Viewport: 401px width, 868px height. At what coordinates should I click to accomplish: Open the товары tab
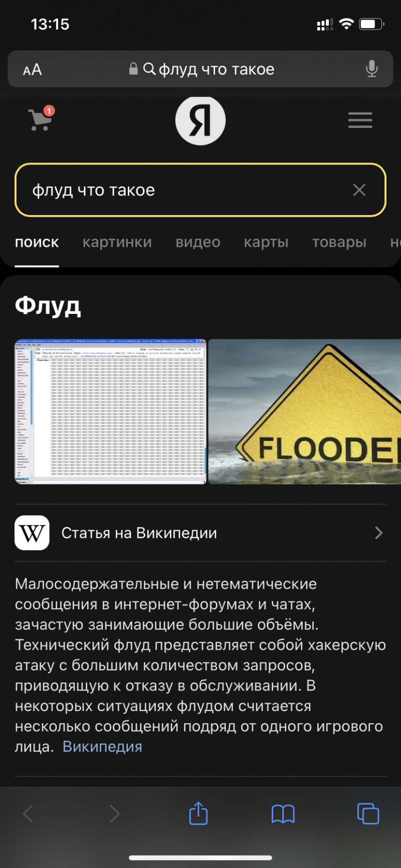pyautogui.click(x=339, y=242)
